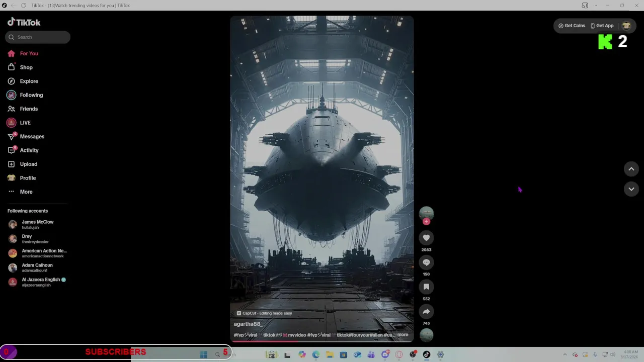Go to previous video with up chevron
Screen dimensions: 644x362
(x=631, y=169)
